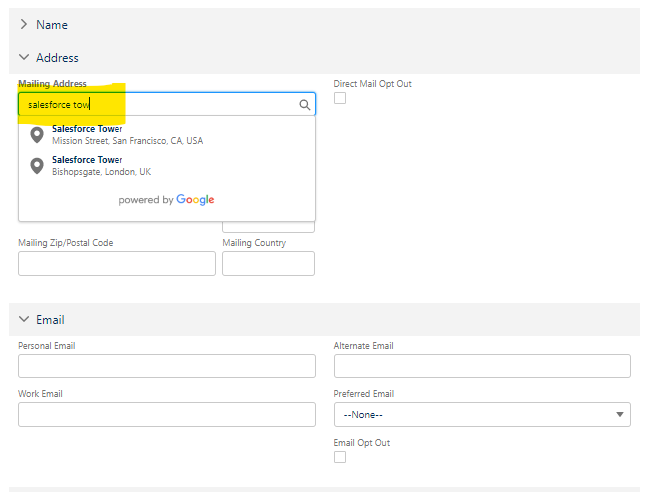Click the Mailing Address search field
Image resolution: width=652 pixels, height=492 pixels.
(160, 104)
